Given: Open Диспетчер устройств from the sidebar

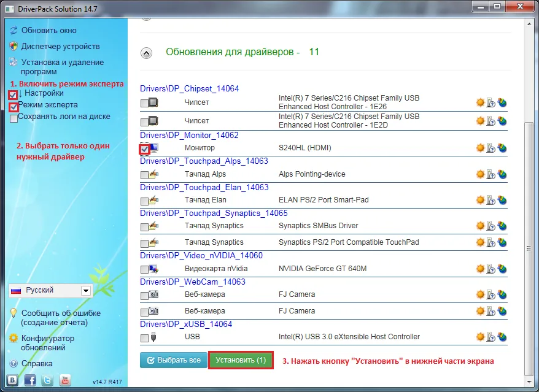Looking at the screenshot, I should 61,46.
